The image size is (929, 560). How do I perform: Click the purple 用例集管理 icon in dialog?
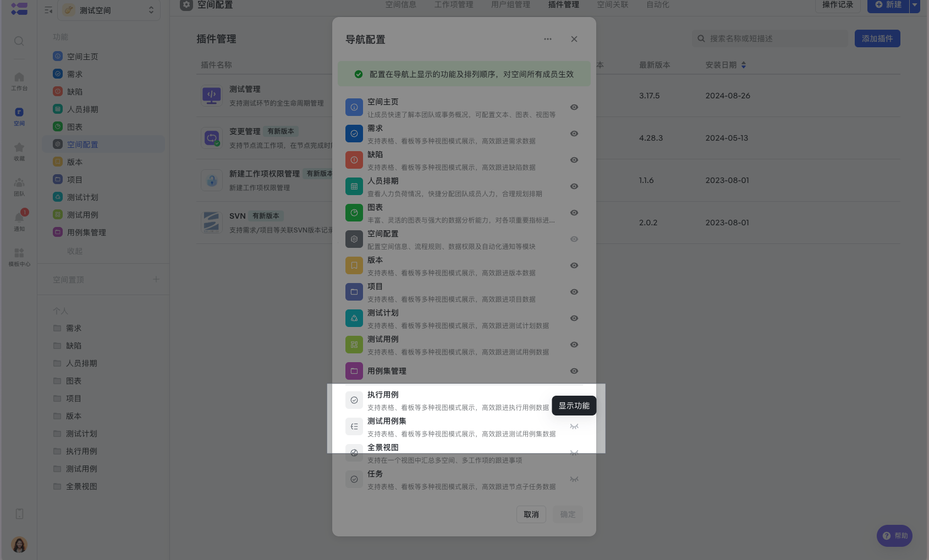coord(354,371)
